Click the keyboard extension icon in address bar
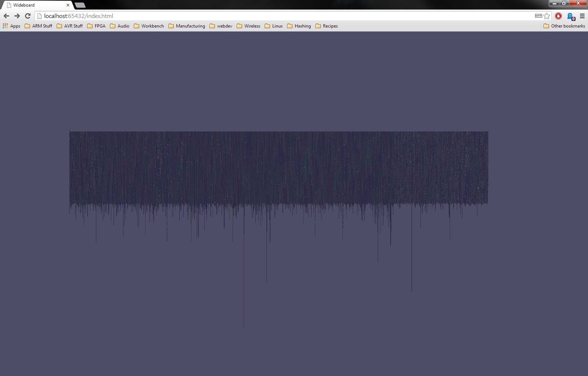The width and height of the screenshot is (588, 376). tap(538, 16)
